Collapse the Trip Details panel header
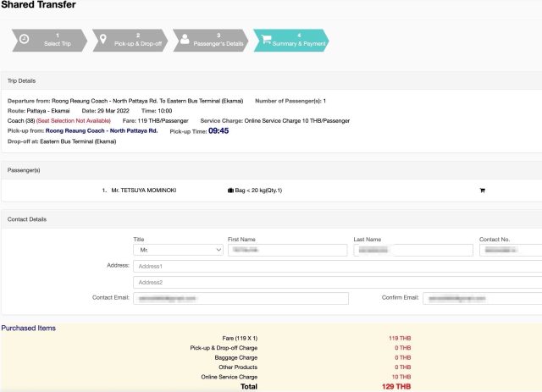This screenshot has height=392, width=542. tap(271, 80)
